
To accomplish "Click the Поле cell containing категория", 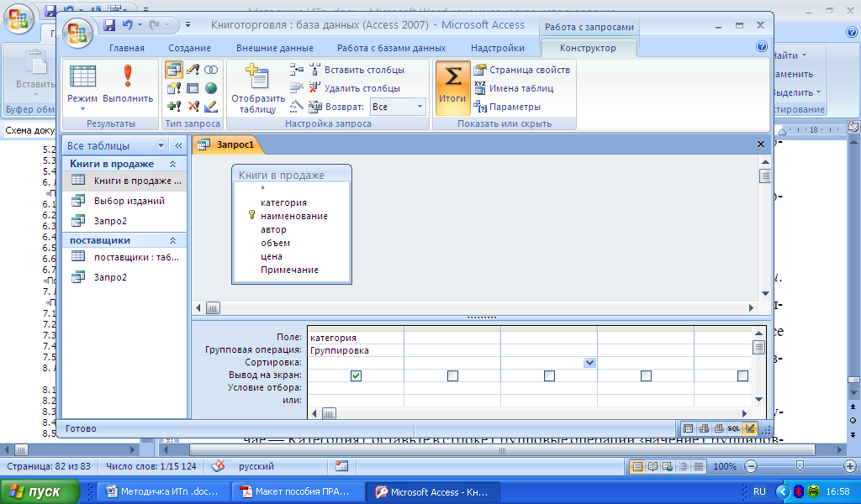I will [356, 338].
